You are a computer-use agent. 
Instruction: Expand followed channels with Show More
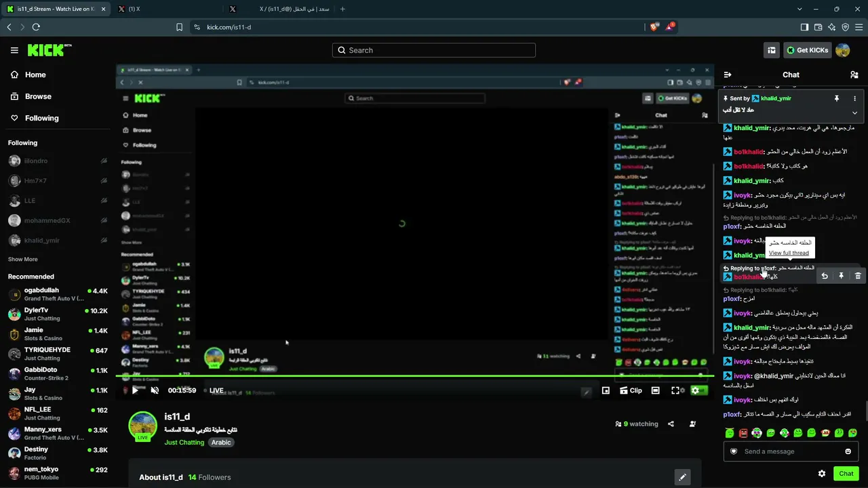tap(22, 260)
